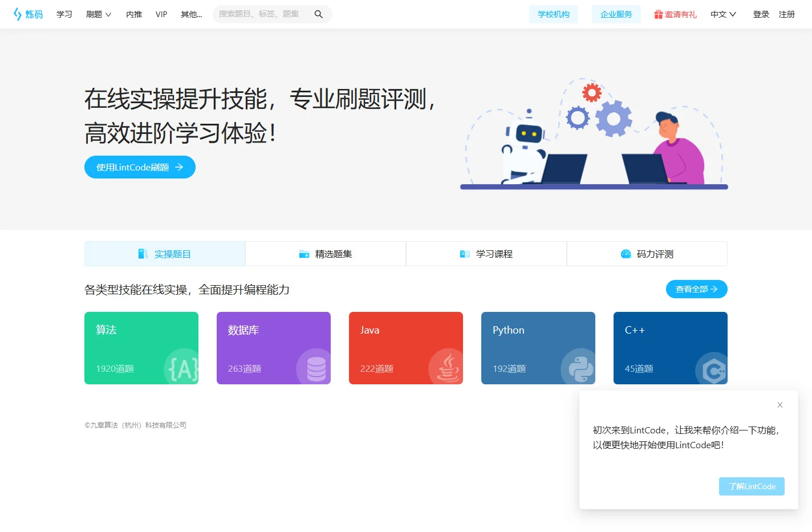812x532 pixels.
Task: Open the 内推 menu item
Action: 134,14
